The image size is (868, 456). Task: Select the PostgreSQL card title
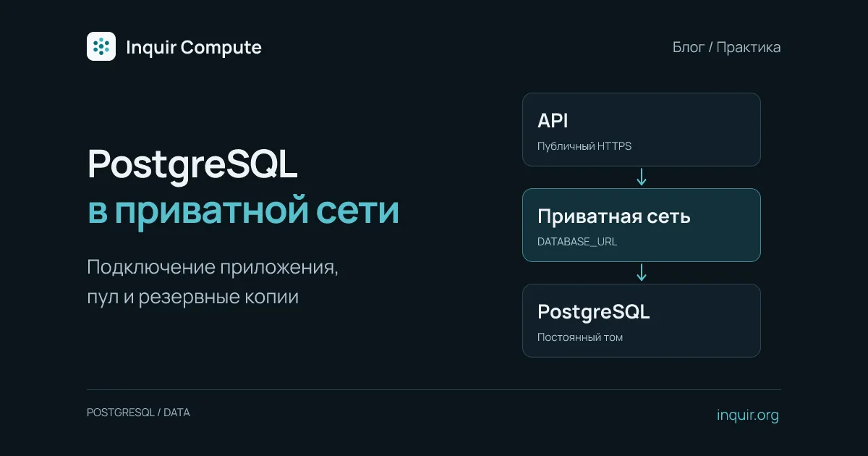[x=594, y=313]
